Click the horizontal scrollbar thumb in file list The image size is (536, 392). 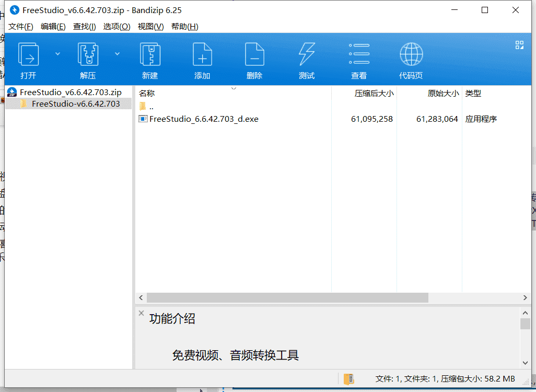pos(287,297)
